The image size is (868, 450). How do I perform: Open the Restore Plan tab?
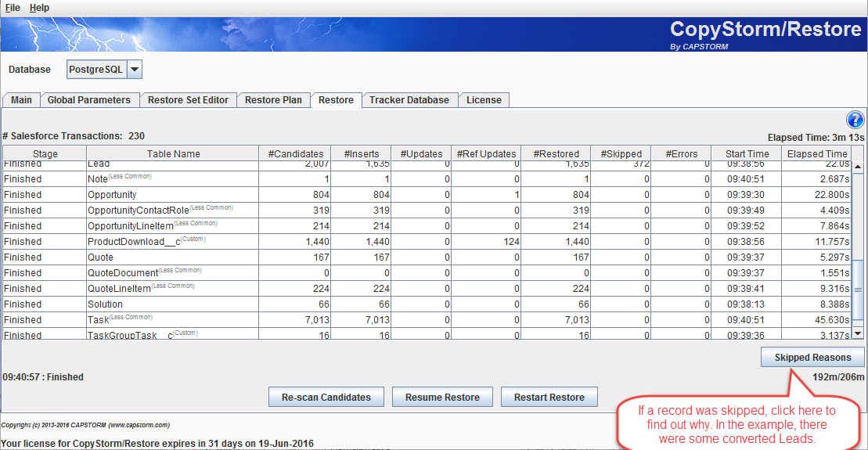[273, 100]
